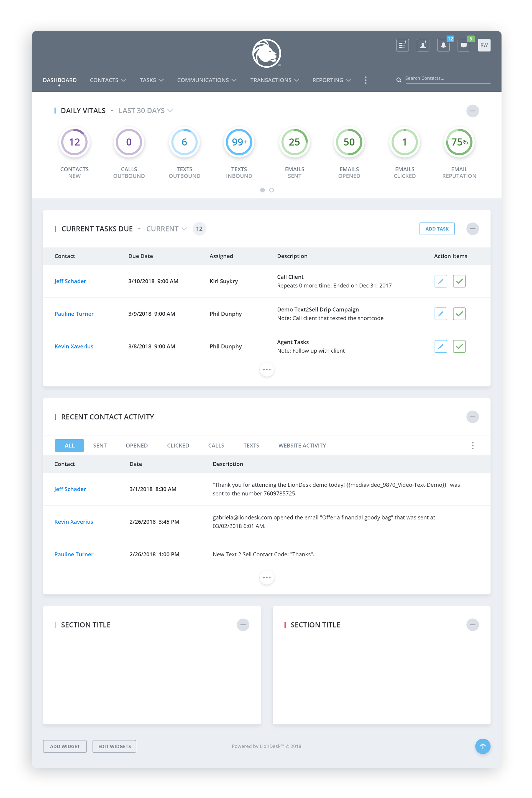Image resolution: width=532 pixels, height=798 pixels.
Task: Edit the Kevin Xaverius task with pencil icon
Action: pos(441,346)
